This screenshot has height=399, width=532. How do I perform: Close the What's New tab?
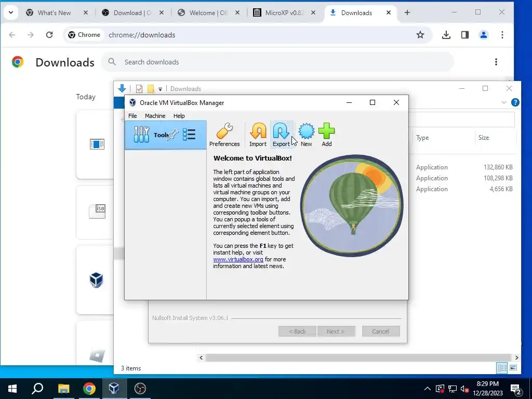tap(86, 12)
